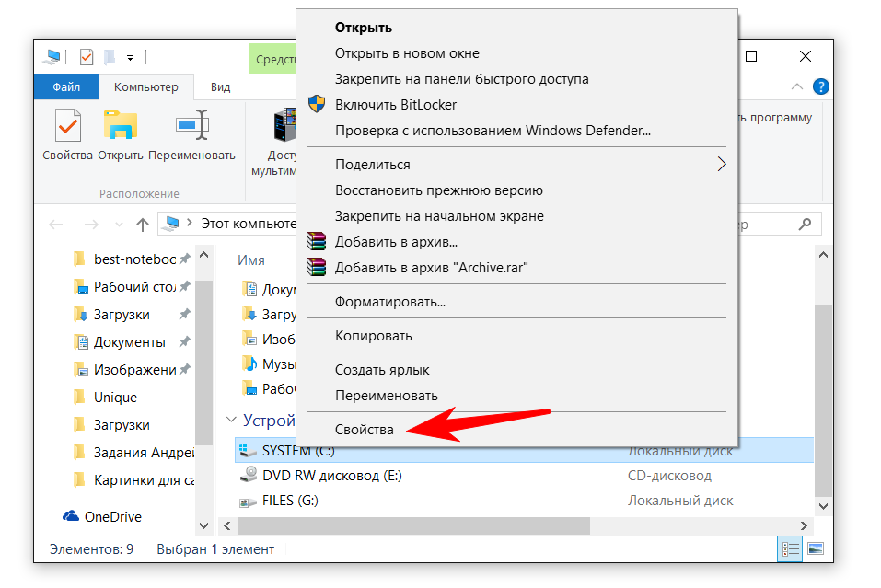Switch to large icons view in the status bar
This screenshot has height=588, width=881.
point(815,549)
